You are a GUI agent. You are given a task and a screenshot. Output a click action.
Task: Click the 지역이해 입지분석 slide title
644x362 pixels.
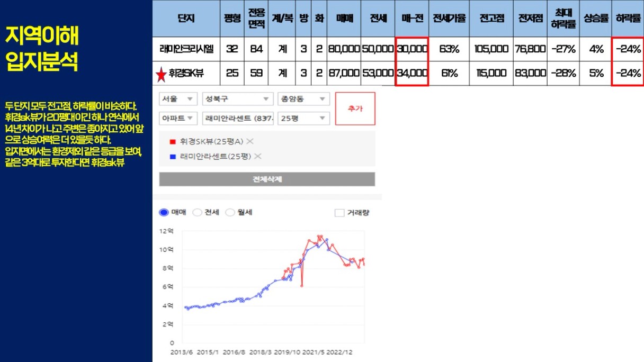tap(42, 49)
